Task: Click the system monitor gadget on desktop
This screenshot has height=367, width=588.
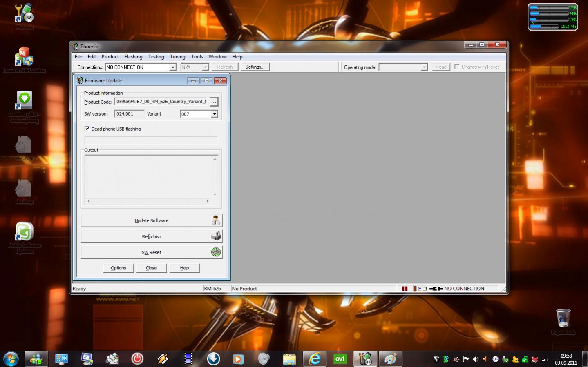Action: tap(553, 17)
